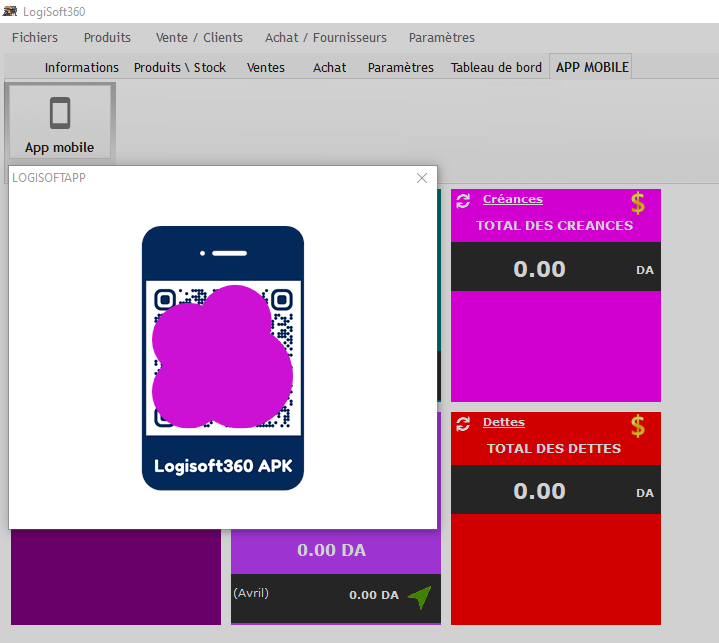Click the dollar icon in Créances panel
The height and width of the screenshot is (643, 719).
click(x=638, y=203)
